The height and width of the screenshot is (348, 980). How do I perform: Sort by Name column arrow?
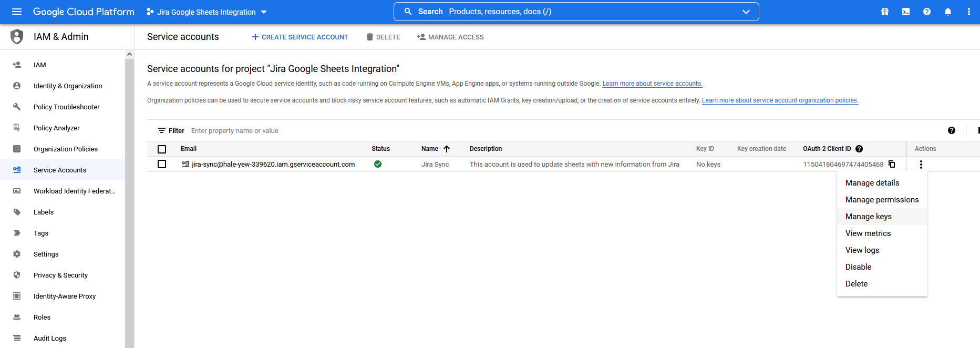pyautogui.click(x=447, y=149)
